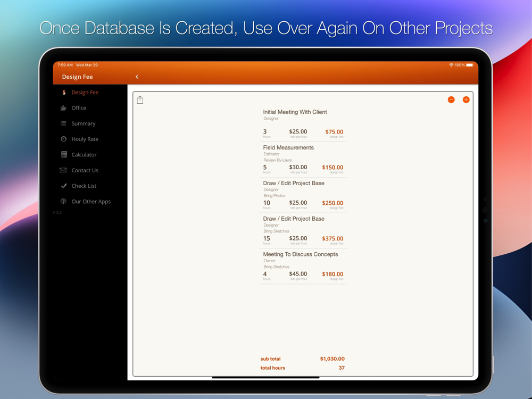Click the 7:59 AM time in status bar

65,65
